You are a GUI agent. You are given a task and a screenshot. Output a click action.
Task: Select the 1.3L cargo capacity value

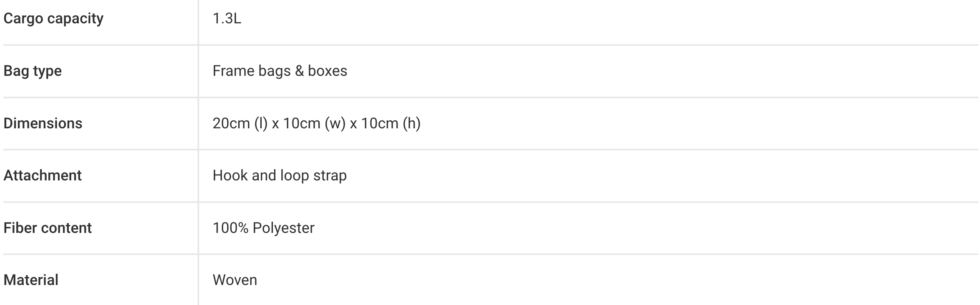(227, 19)
